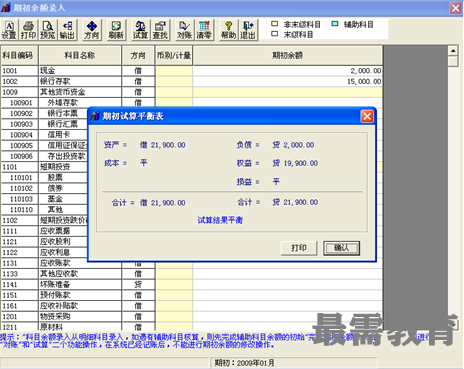Click account code 1133
Viewport: 464px width, 369px height.
pos(19,274)
